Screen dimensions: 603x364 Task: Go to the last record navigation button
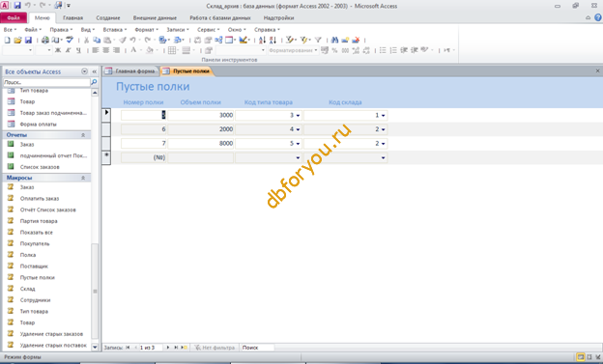[x=176, y=348]
